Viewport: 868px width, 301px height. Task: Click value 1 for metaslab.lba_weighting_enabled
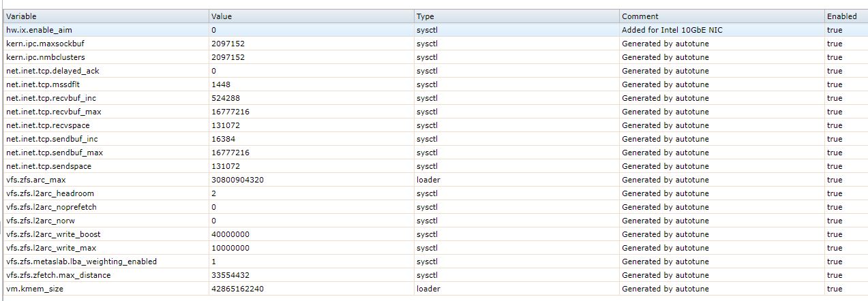pyautogui.click(x=213, y=262)
